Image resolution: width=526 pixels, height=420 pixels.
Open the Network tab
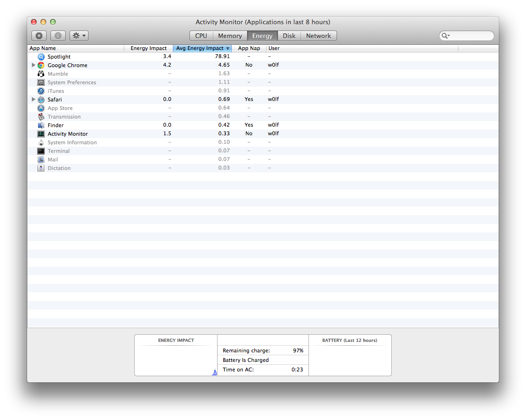(x=318, y=36)
